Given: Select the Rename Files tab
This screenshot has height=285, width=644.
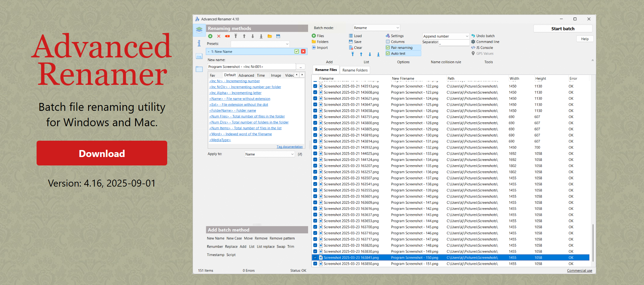Looking at the screenshot, I should point(326,70).
